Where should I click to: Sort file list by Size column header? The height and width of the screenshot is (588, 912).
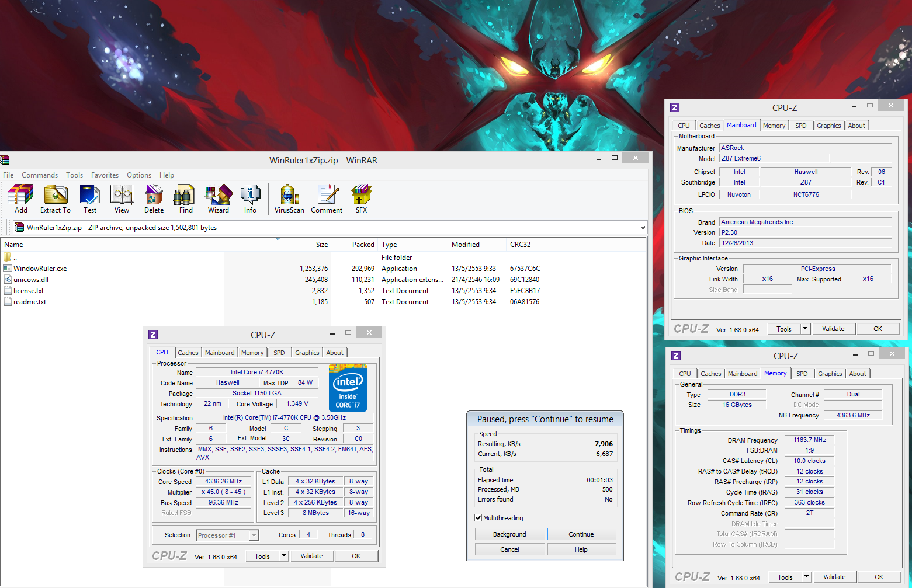point(278,245)
